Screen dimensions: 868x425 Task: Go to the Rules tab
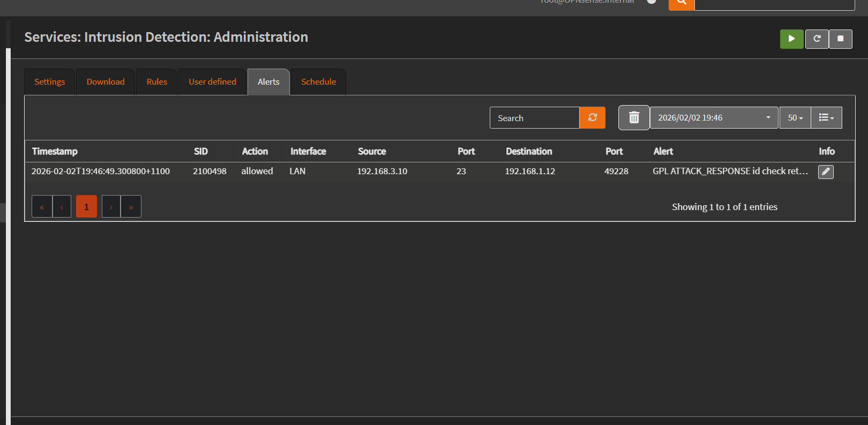(157, 82)
